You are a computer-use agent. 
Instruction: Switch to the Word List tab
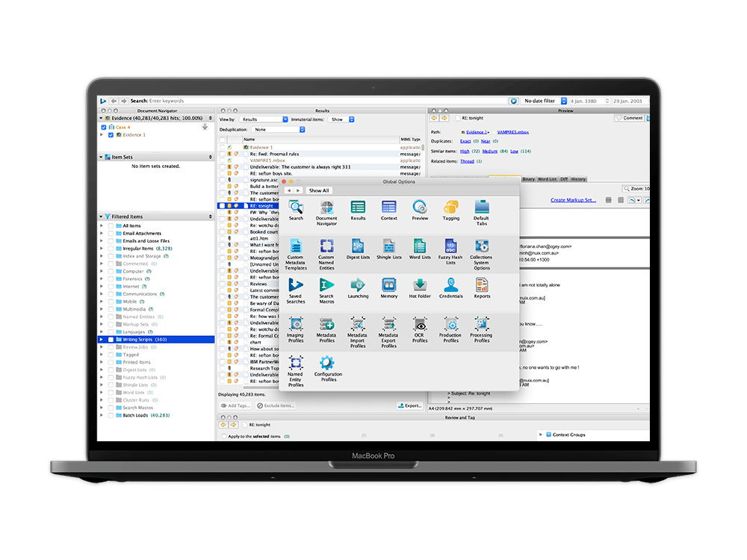tap(547, 179)
